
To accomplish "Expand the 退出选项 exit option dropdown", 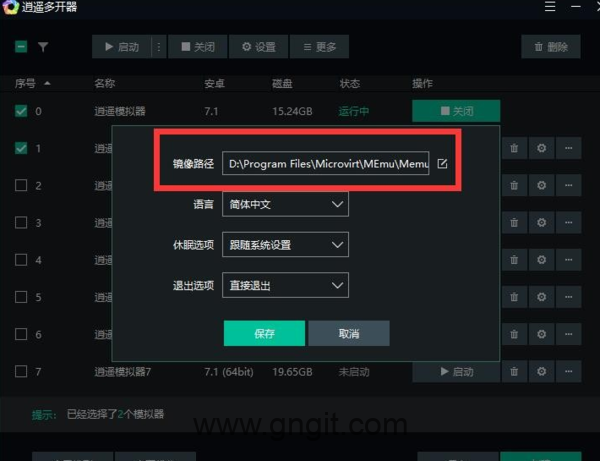I will (x=285, y=285).
